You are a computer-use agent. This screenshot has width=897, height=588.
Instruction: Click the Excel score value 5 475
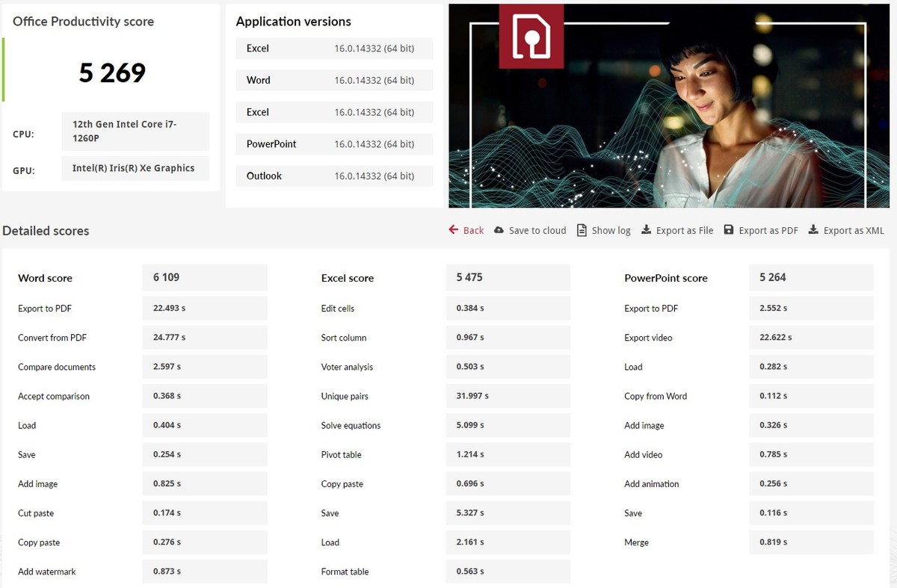pyautogui.click(x=508, y=277)
